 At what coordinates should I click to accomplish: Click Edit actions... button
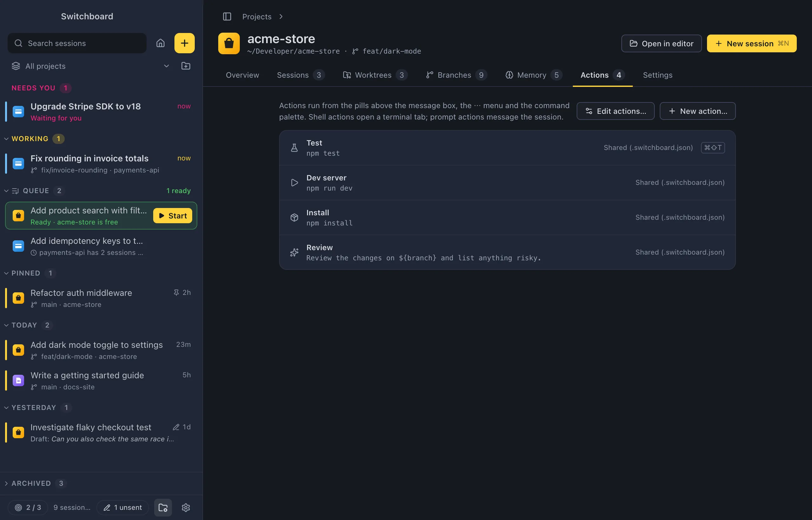coord(615,111)
